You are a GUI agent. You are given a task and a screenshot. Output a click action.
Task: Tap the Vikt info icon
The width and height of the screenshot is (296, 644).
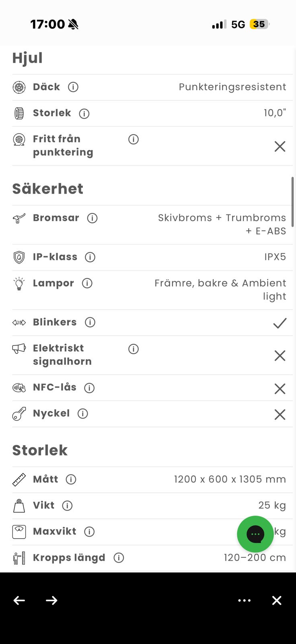tap(68, 506)
